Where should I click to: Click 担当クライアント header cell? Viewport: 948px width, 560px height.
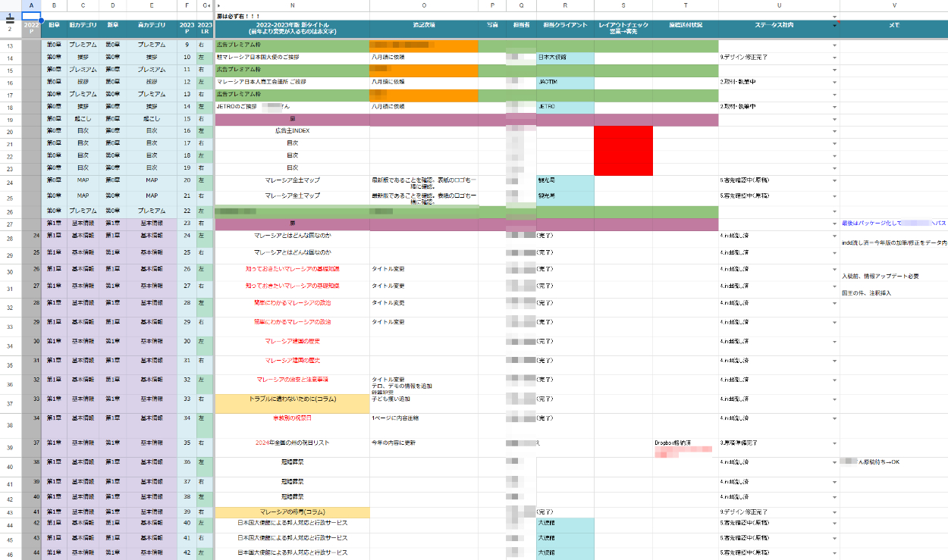pos(565,27)
